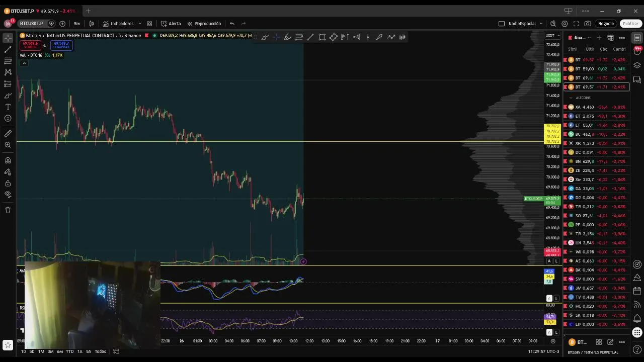Open the Fibonacci tools in left toolbar
The image size is (644, 362).
[x=8, y=61]
